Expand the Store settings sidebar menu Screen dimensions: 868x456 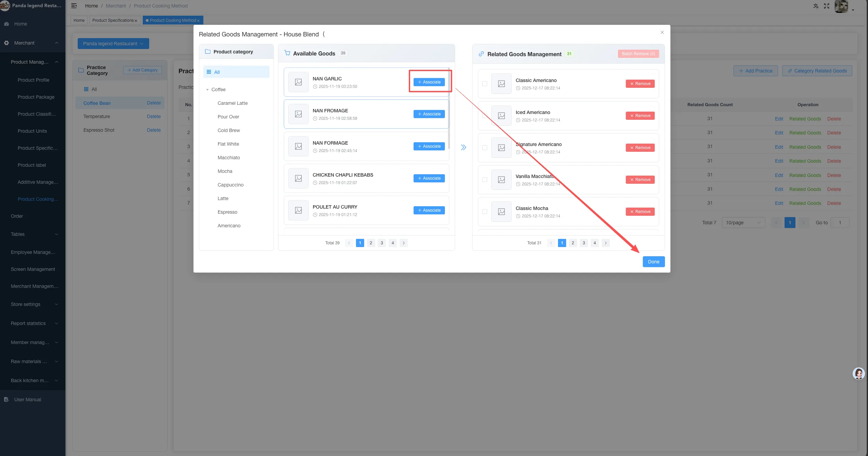(33, 304)
